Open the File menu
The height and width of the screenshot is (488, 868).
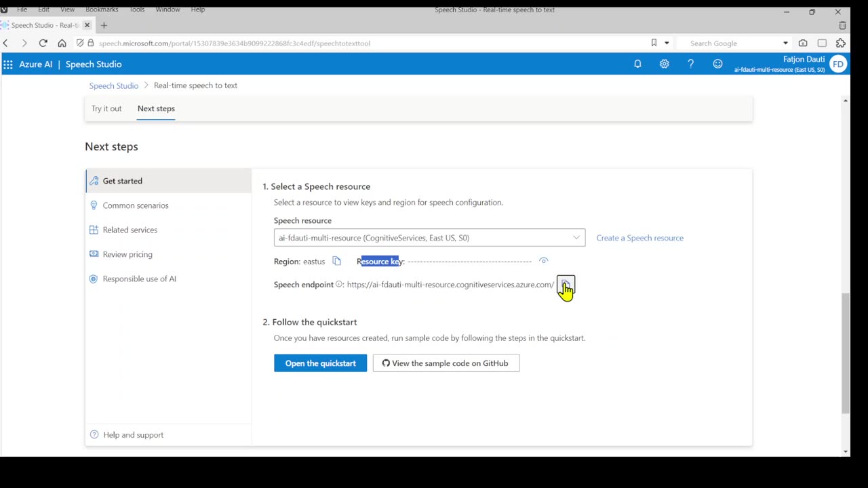click(x=22, y=9)
